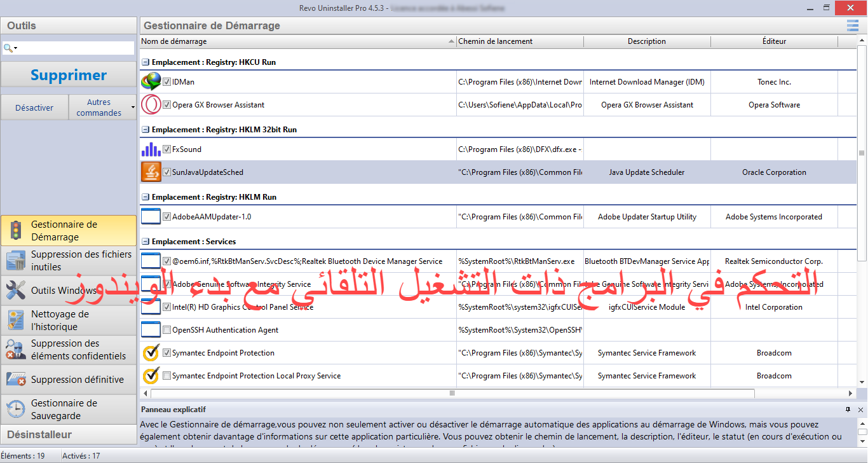The image size is (868, 463).
Task: Click the SunJavaUpdateSched Java icon
Action: [151, 172]
